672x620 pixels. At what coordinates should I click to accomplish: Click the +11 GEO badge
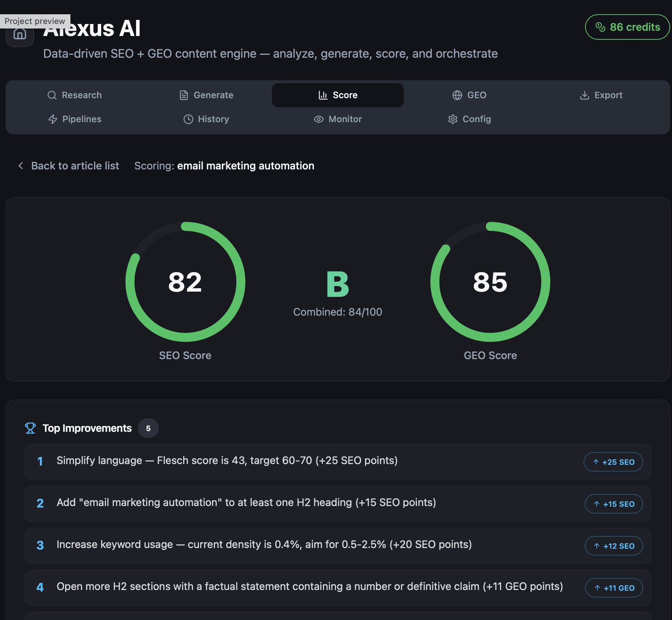tap(614, 588)
